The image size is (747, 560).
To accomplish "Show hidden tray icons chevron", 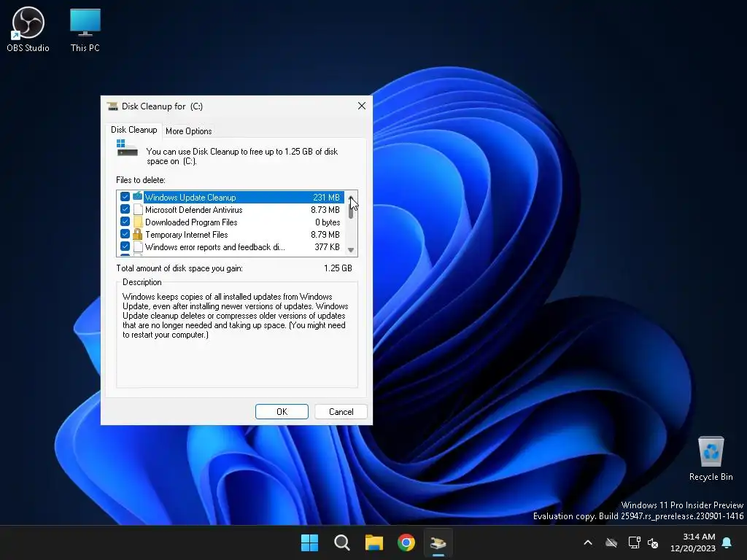I will 588,542.
